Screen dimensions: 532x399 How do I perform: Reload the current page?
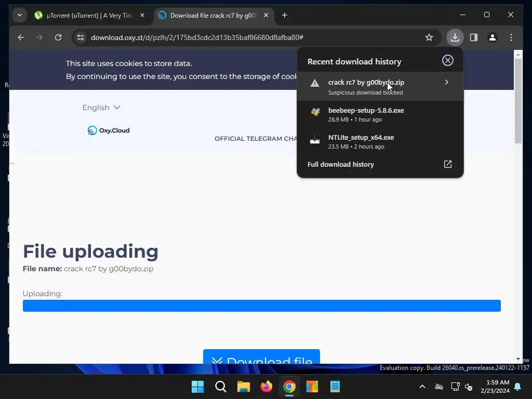coord(58,37)
